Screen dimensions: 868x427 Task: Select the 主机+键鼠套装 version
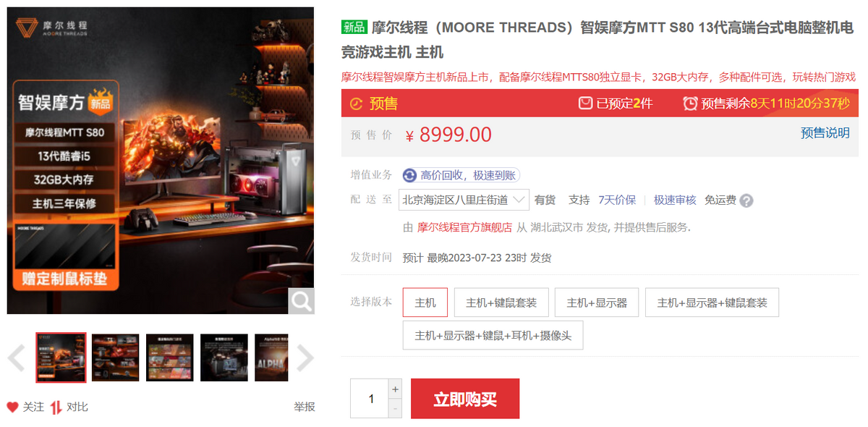pyautogui.click(x=501, y=303)
